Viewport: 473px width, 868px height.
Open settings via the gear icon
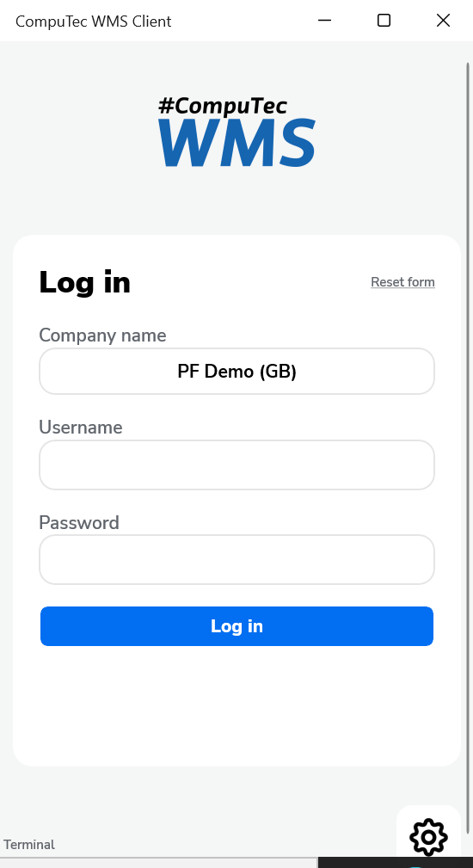(429, 836)
